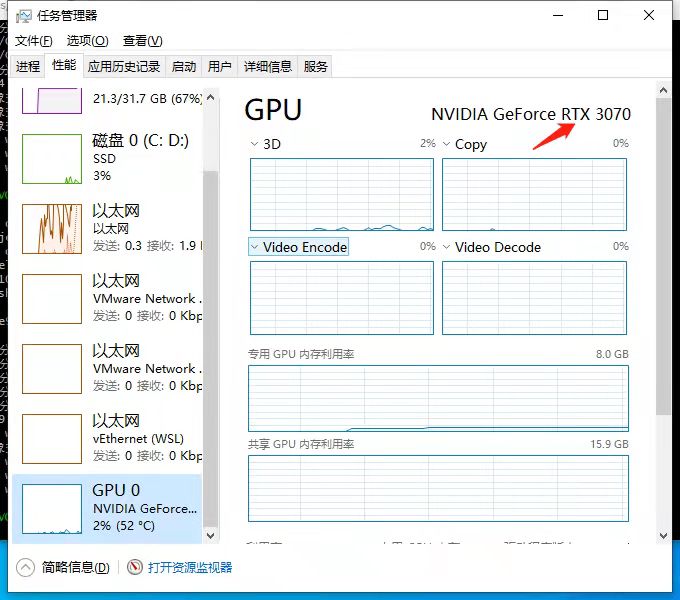Open the 查看(V) menu
The width and height of the screenshot is (680, 600).
142,41
